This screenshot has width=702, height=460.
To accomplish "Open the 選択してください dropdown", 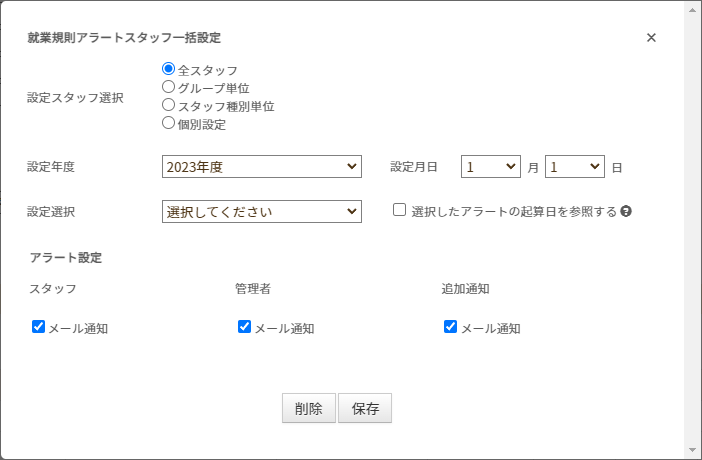I will 262,211.
